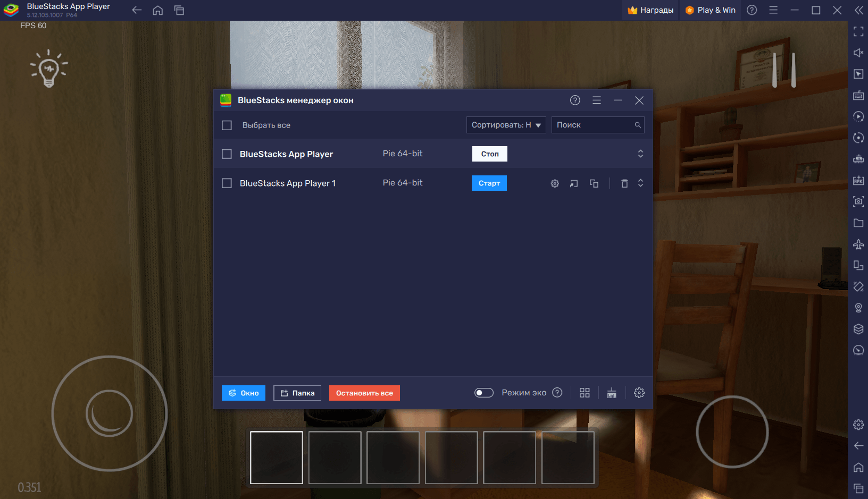Check BlueStacks App Player 1 row checkbox

click(227, 183)
